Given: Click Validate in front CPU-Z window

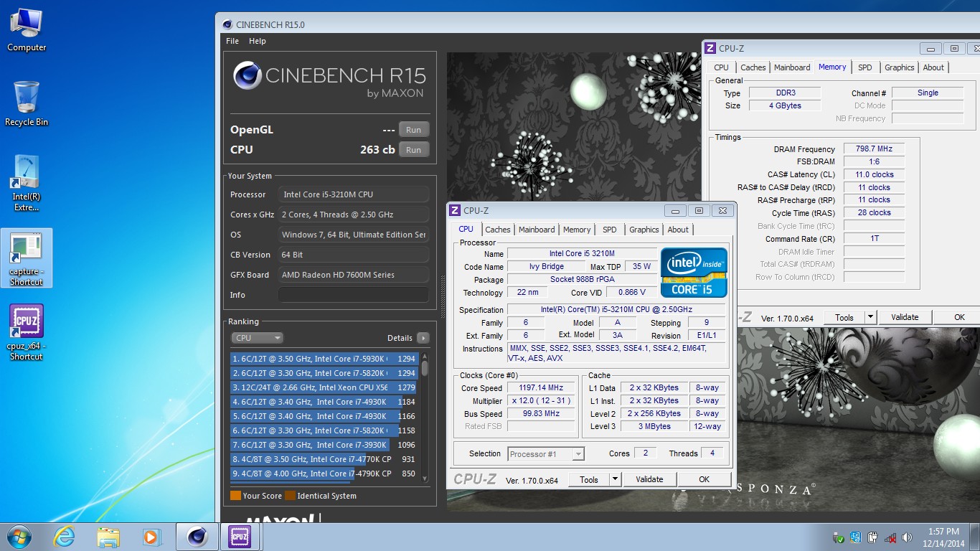Looking at the screenshot, I should [649, 479].
